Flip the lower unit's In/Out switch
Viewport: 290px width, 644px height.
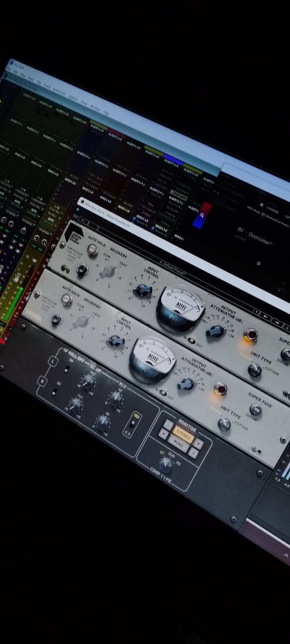click(163, 392)
